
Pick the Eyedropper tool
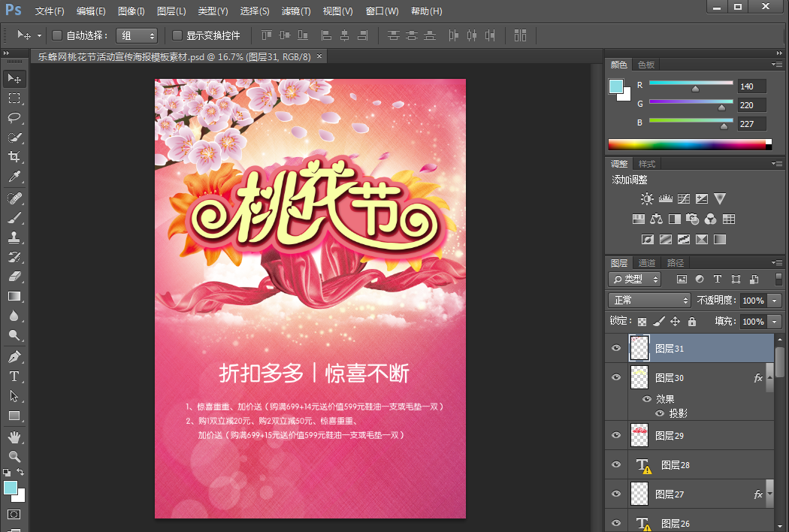coord(14,177)
